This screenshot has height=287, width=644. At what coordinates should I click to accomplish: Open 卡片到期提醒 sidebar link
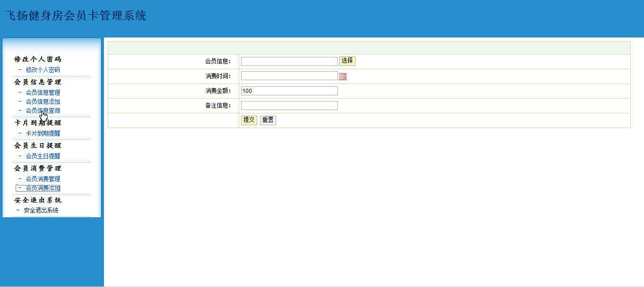point(43,133)
